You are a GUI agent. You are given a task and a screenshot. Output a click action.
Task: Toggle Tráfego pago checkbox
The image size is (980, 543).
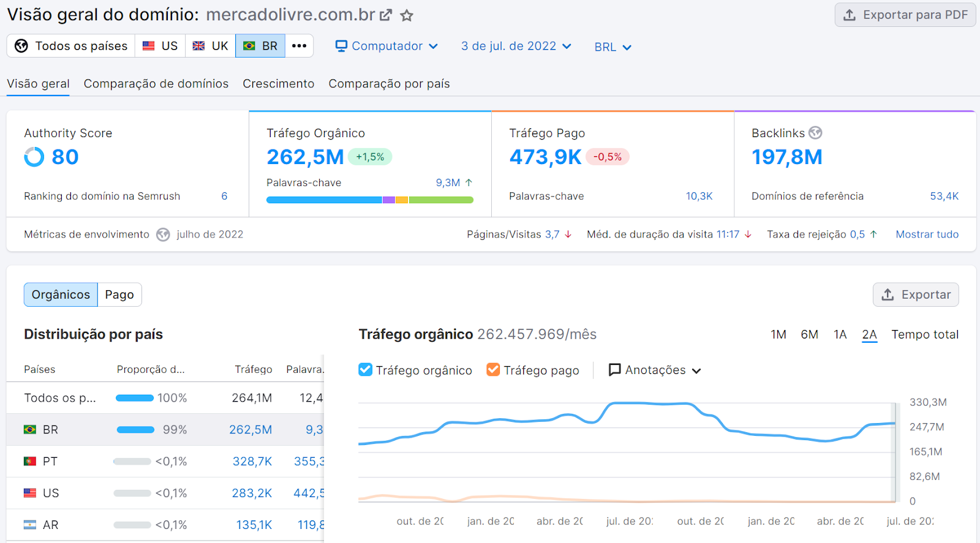tap(493, 370)
